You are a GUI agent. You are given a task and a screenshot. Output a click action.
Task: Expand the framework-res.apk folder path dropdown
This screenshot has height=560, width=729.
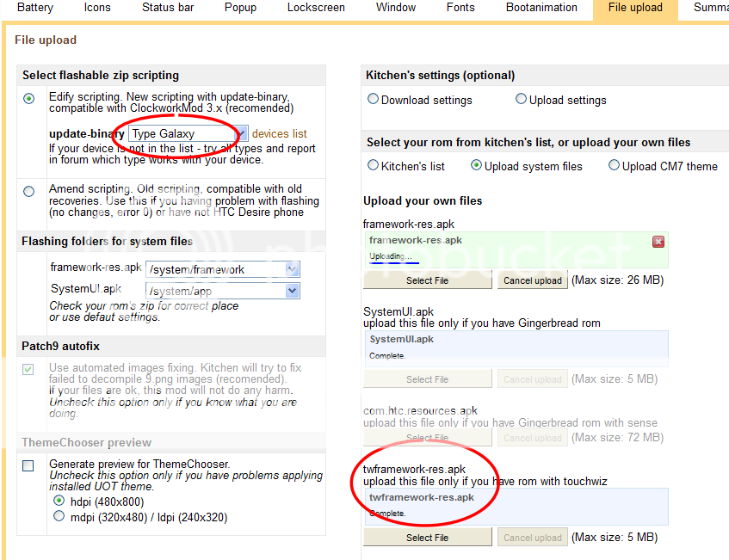[292, 269]
